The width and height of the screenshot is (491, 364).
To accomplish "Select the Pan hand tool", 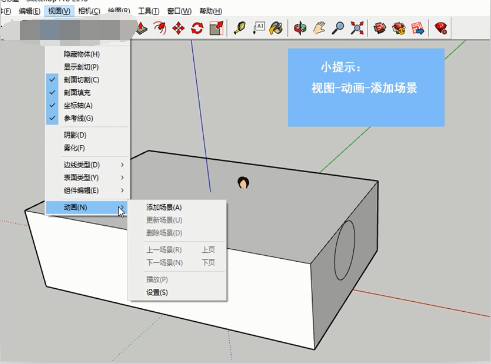I will (319, 28).
